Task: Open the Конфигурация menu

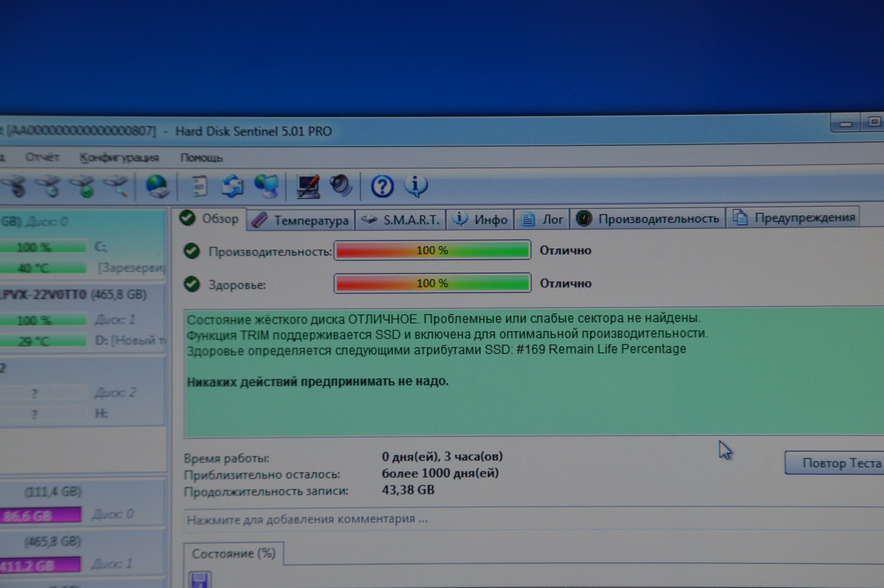Action: (x=119, y=157)
